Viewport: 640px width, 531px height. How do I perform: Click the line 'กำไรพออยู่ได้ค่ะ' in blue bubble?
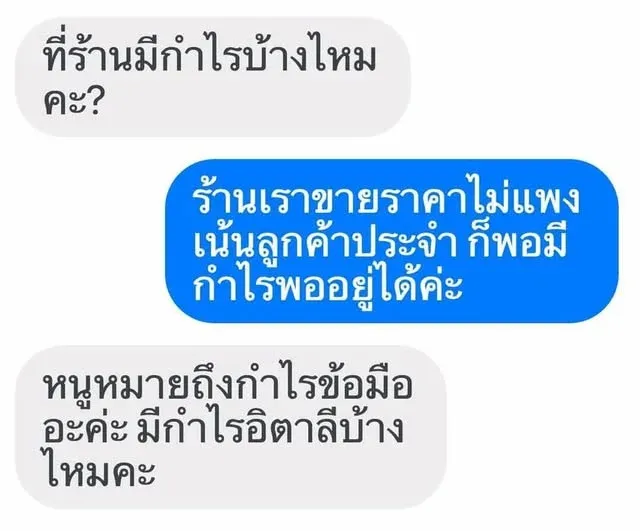tap(328, 284)
